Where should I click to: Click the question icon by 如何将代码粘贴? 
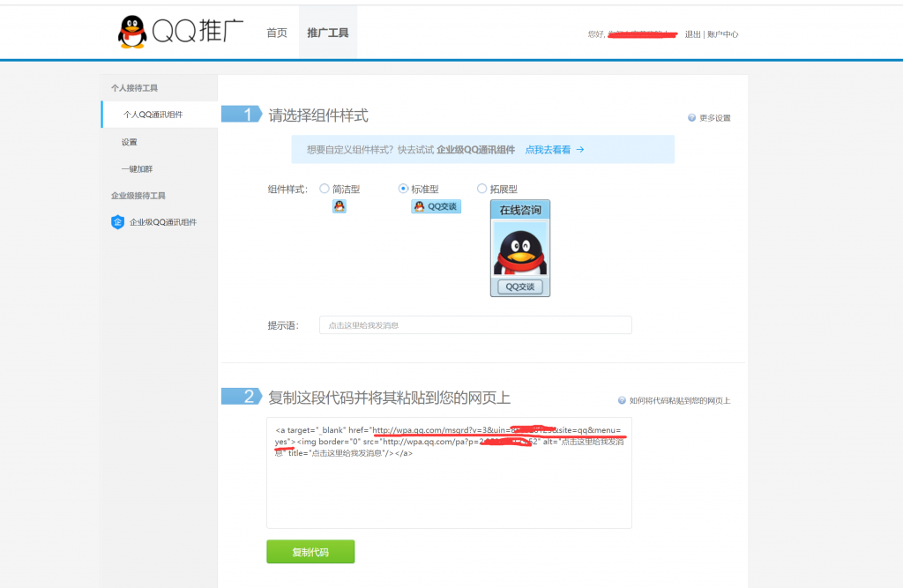tap(622, 400)
